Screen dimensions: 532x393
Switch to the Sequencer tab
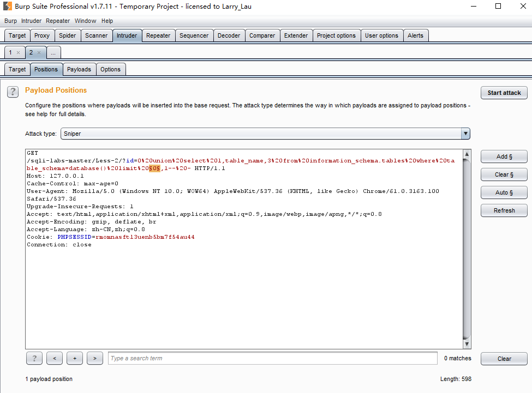pyautogui.click(x=194, y=35)
